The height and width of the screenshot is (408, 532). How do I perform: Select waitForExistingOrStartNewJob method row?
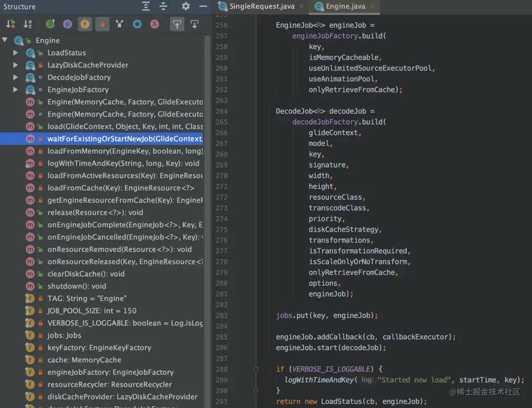pos(102,139)
